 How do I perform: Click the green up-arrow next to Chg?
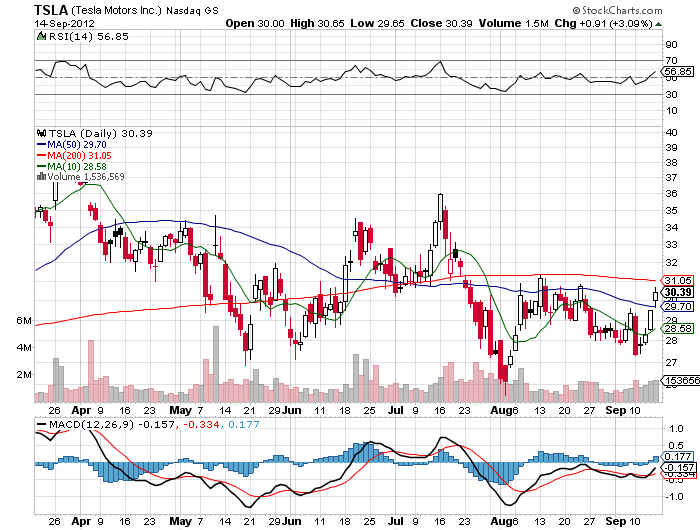click(x=658, y=24)
